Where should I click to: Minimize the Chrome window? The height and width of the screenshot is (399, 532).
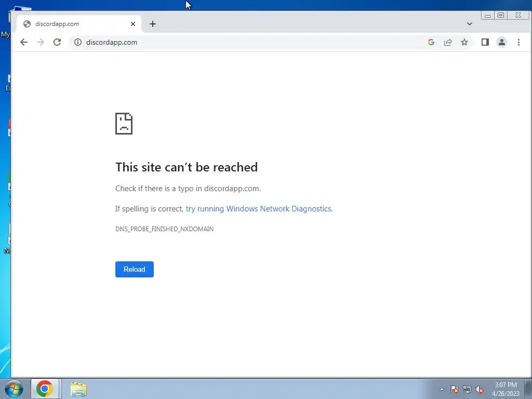coord(487,16)
